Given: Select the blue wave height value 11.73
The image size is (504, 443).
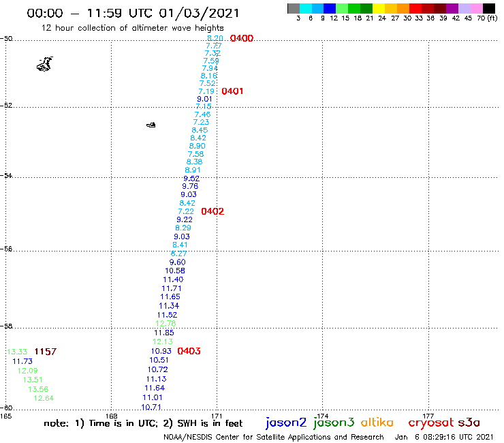Looking at the screenshot, I should click(x=22, y=361).
